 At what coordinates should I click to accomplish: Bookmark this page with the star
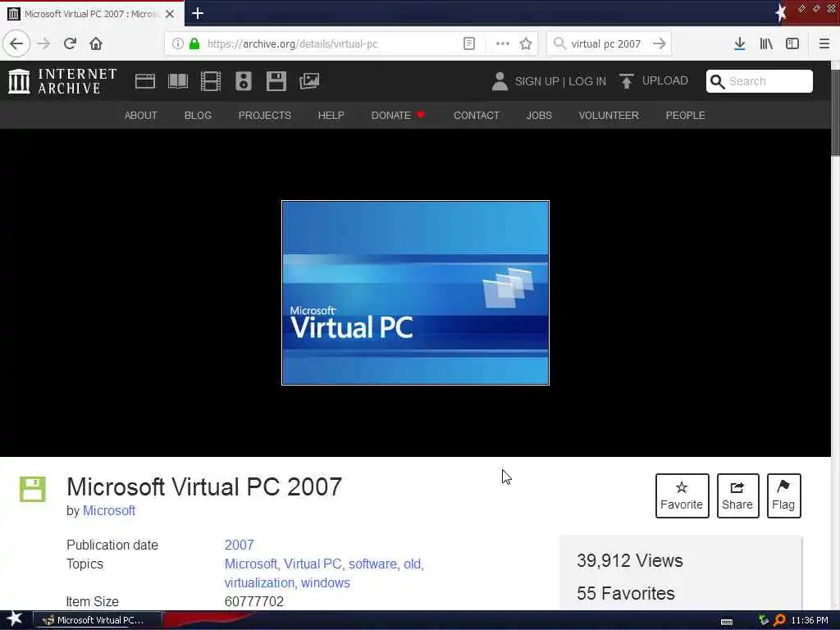[526, 43]
